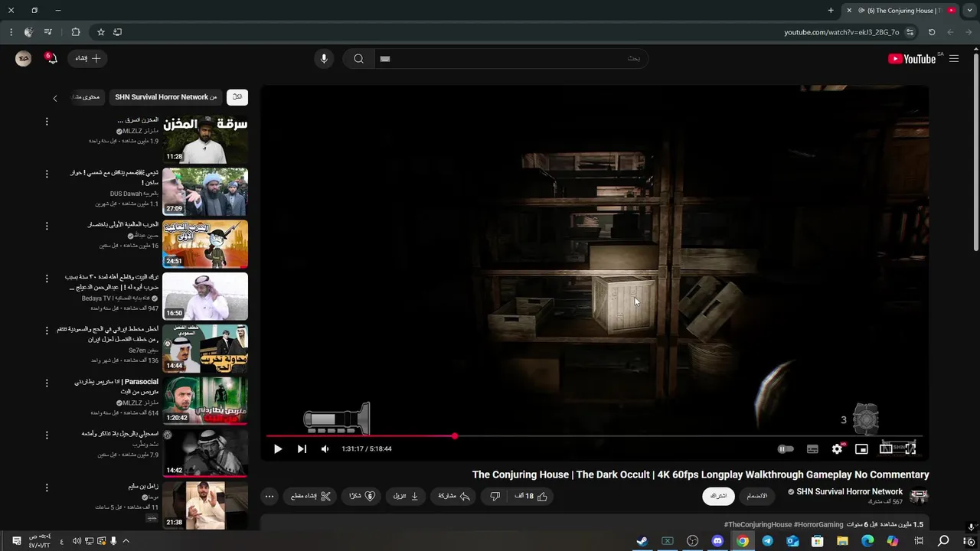Open Steam from the taskbar
This screenshot has width=980, height=551.
(x=642, y=541)
